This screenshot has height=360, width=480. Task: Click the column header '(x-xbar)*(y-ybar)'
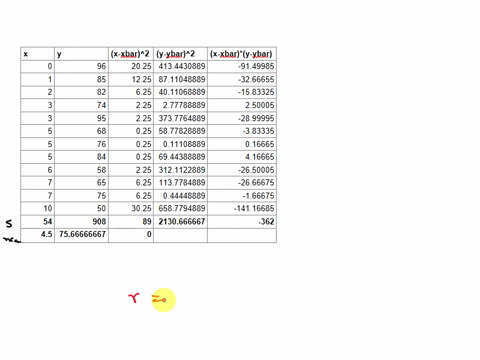(x=241, y=54)
